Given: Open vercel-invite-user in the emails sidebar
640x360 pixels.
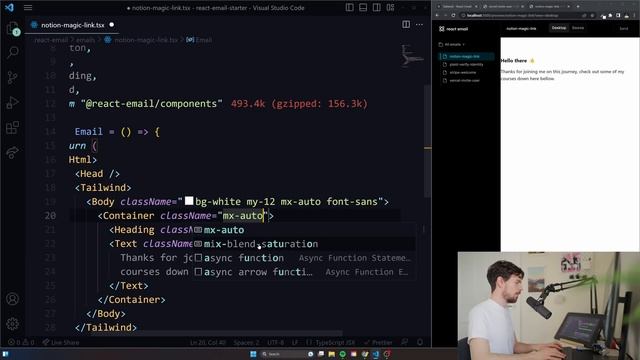Looking at the screenshot, I should pos(464,80).
